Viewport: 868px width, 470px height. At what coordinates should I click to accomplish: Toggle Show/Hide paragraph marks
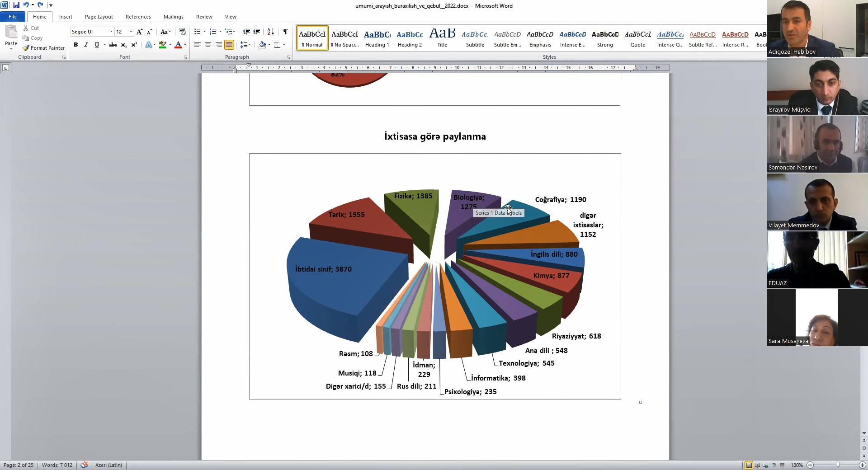point(285,32)
